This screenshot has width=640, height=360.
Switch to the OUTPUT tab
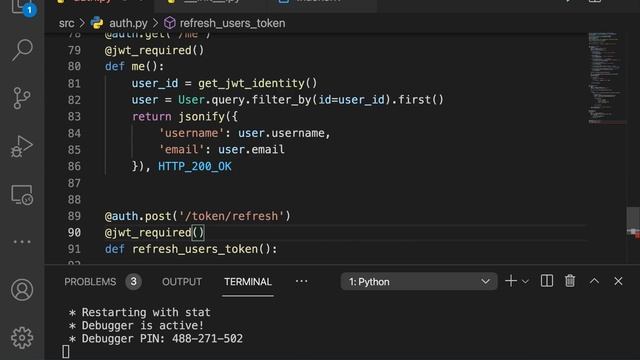click(182, 282)
